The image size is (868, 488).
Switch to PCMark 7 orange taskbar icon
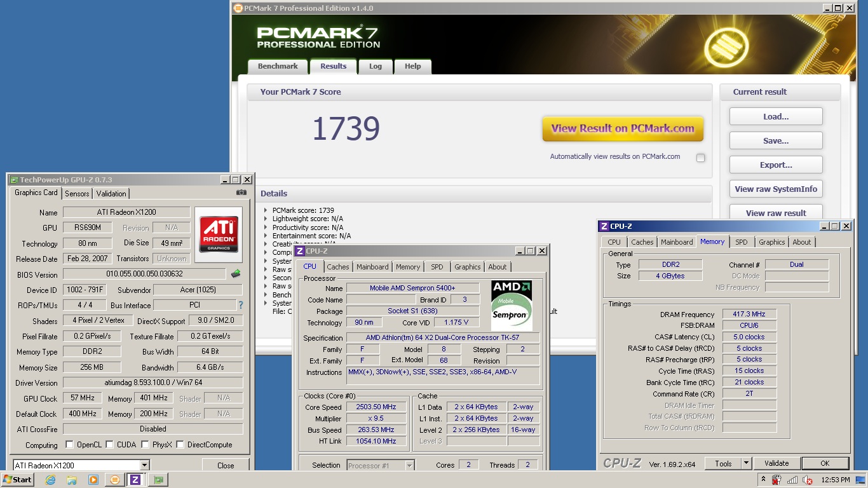coord(115,480)
